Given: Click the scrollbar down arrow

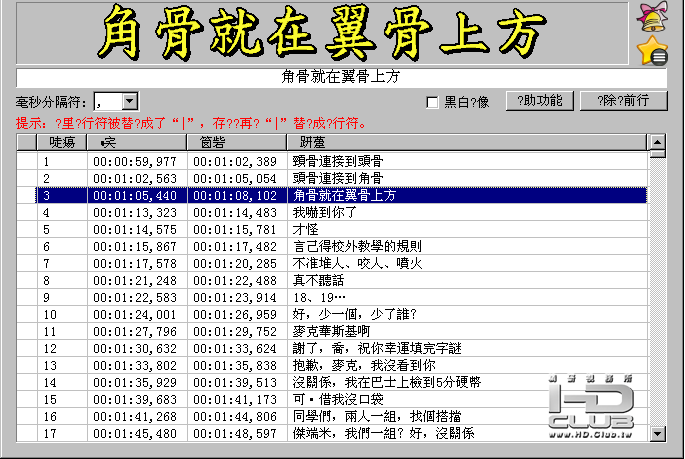Looking at the screenshot, I should coord(657,434).
